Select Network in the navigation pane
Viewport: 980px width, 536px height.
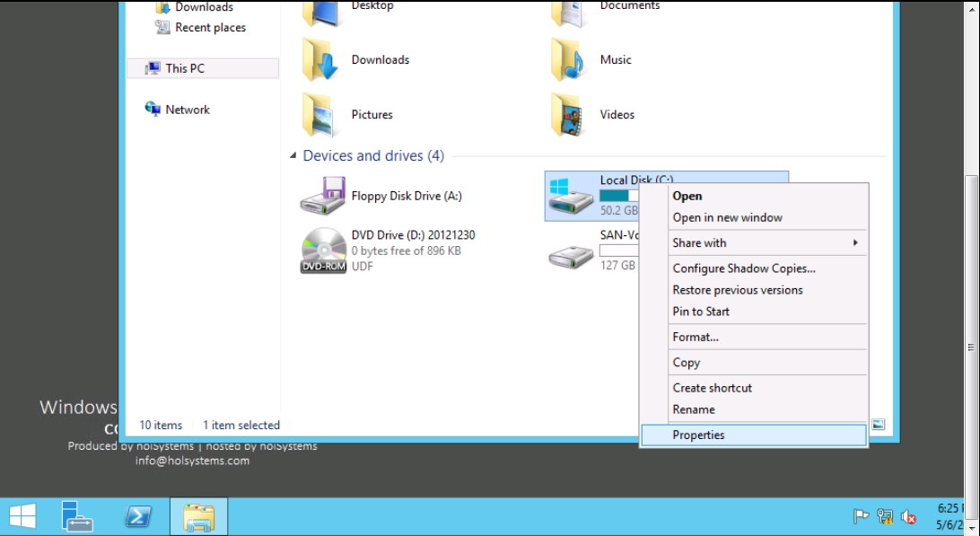click(187, 110)
